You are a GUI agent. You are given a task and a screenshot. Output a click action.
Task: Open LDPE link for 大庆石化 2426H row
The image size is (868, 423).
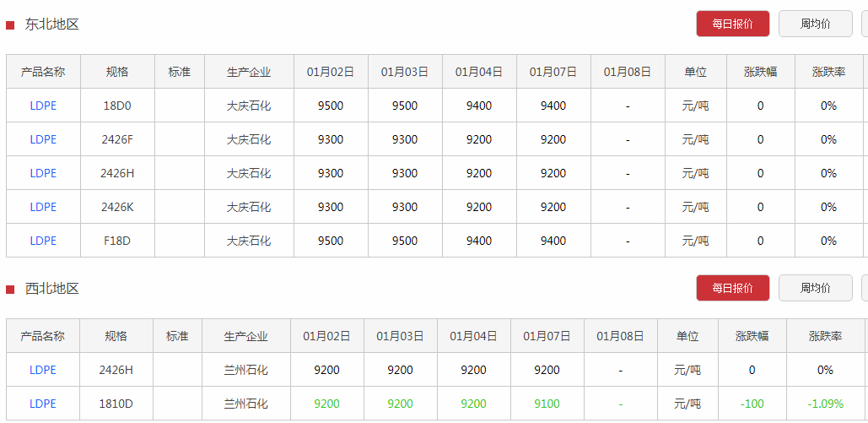43,173
